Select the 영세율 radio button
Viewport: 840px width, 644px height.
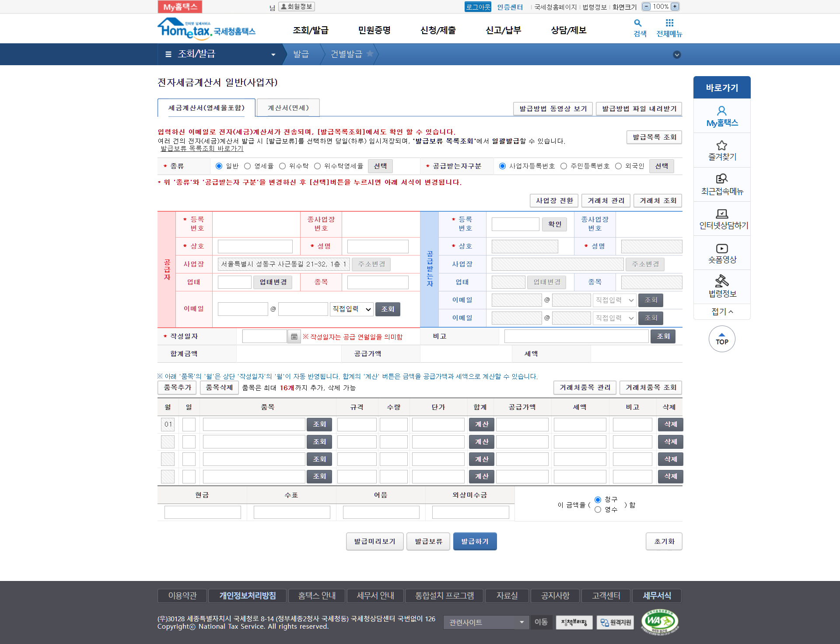coord(248,166)
